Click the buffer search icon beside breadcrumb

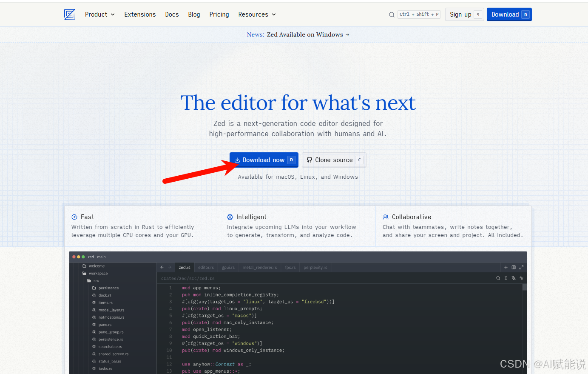click(x=498, y=278)
